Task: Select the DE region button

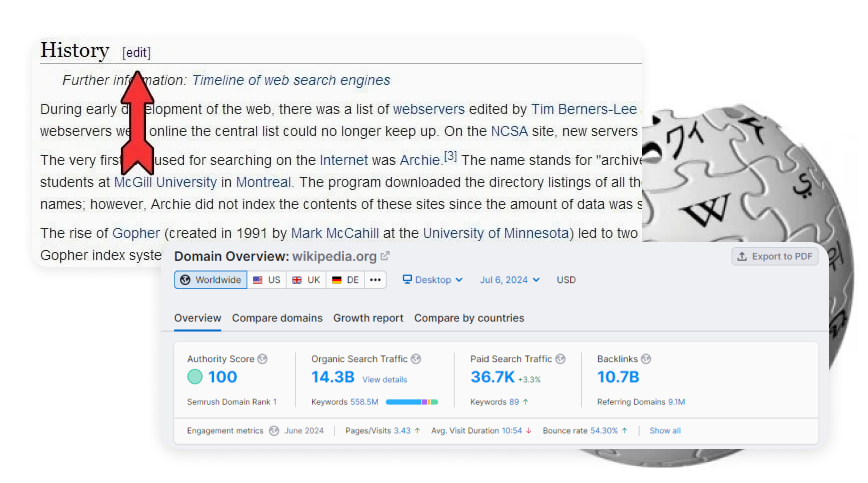Action: (x=345, y=280)
